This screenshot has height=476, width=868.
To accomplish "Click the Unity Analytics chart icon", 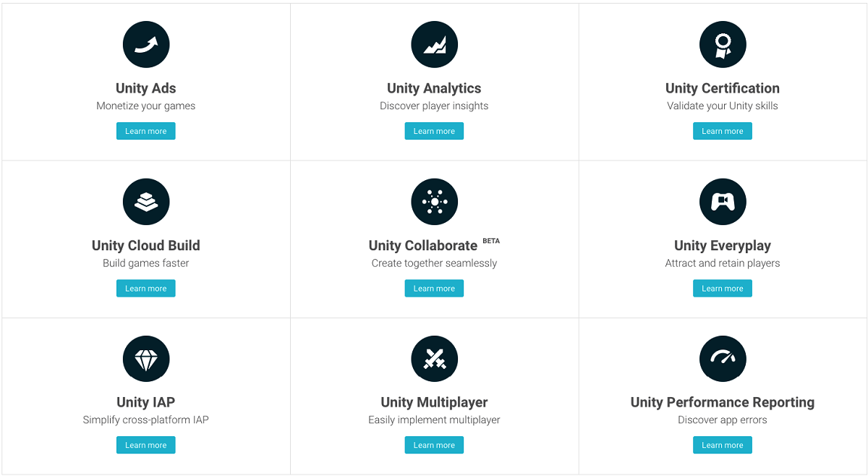I will tap(435, 45).
